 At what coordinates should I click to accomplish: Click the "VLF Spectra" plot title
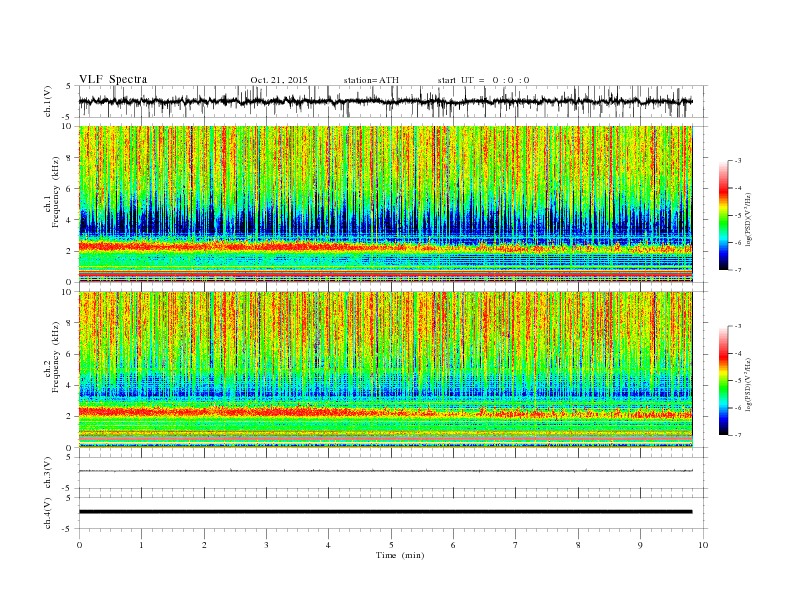(x=113, y=79)
